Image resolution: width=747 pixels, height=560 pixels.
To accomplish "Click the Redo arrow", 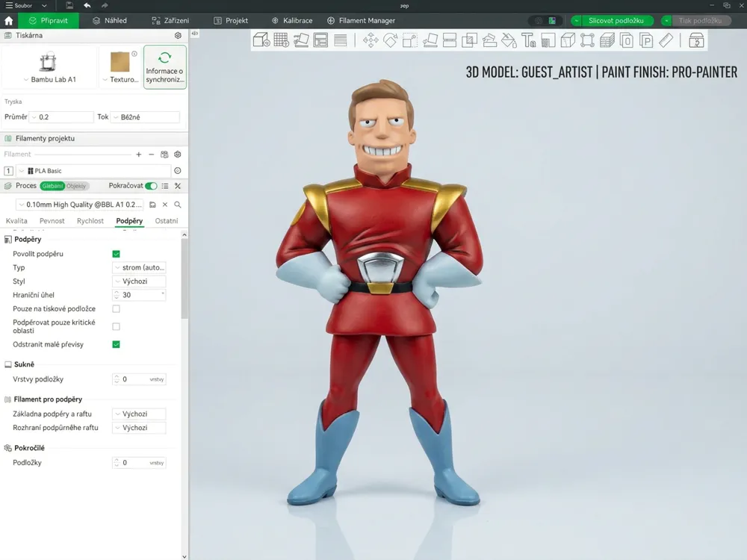I will 105,6.
